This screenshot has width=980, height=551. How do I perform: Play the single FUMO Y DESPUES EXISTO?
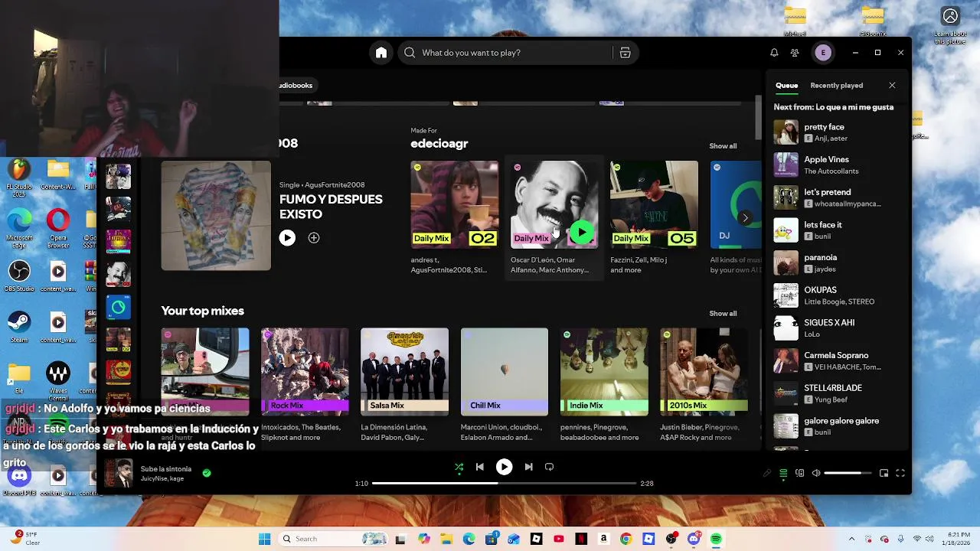click(287, 238)
